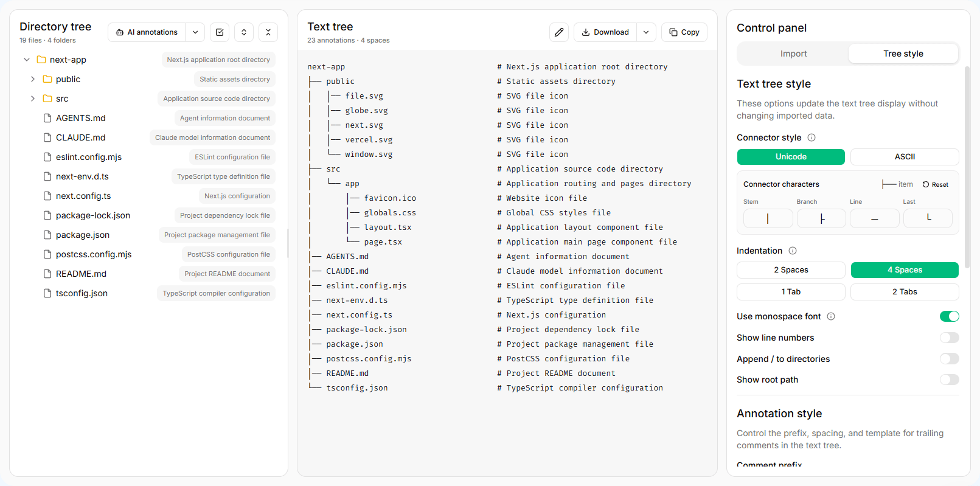Click info icon next to Connector style

tap(811, 137)
